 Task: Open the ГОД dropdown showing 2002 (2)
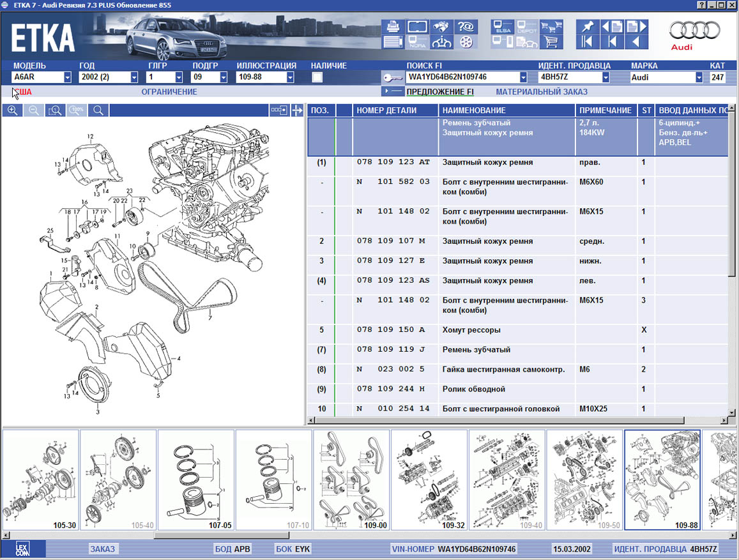coord(133,77)
